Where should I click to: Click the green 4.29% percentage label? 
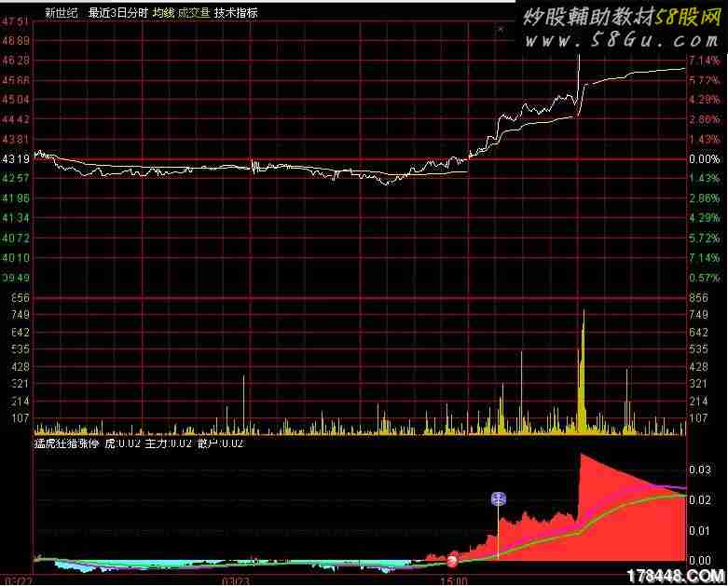(x=705, y=218)
